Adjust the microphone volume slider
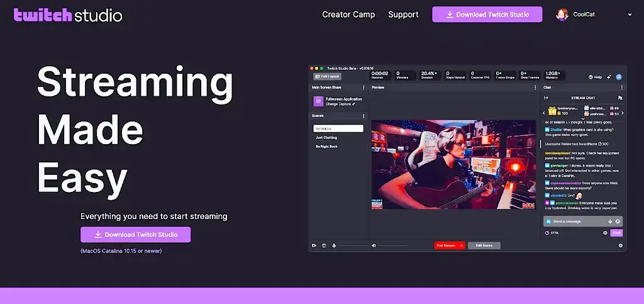Screen dimensions: 644x304 coord(353,245)
